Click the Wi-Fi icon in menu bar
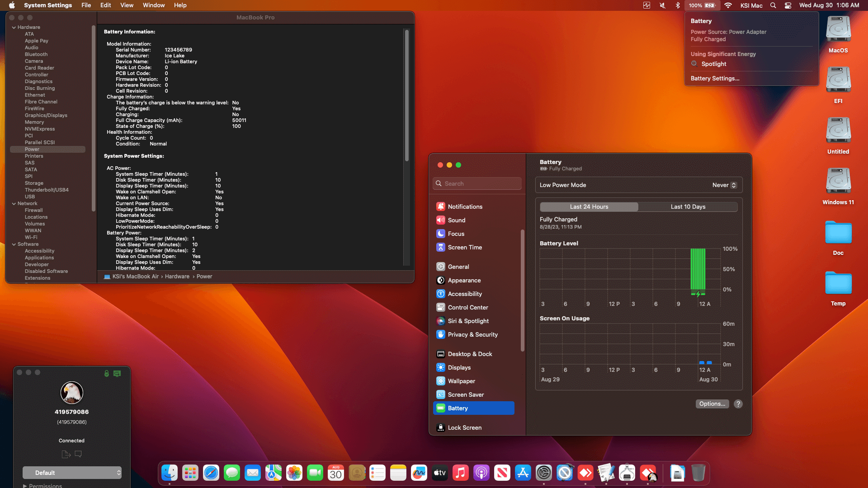This screenshot has height=488, width=868. 728,5
